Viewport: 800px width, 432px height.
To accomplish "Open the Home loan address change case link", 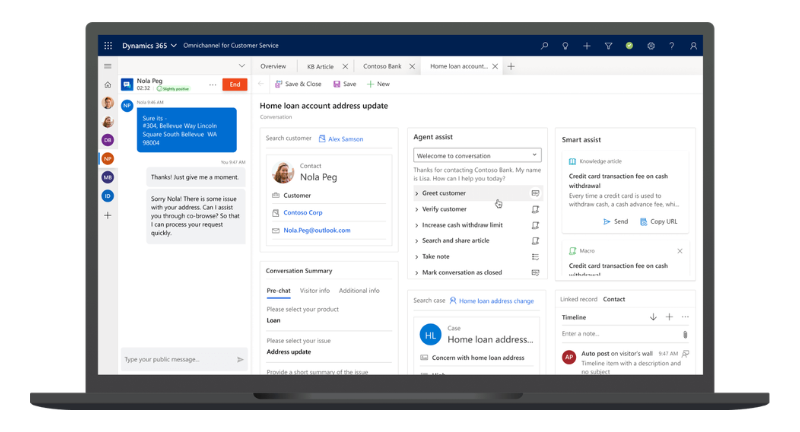I will click(496, 301).
